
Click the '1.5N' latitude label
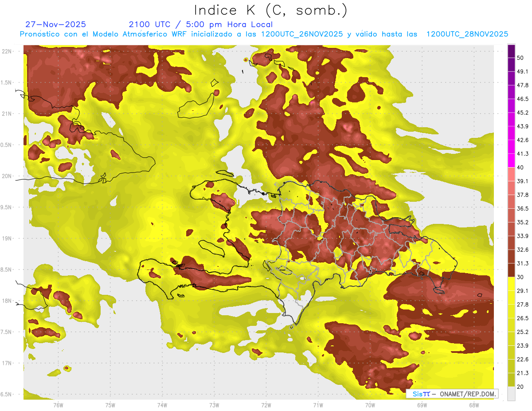(6, 82)
